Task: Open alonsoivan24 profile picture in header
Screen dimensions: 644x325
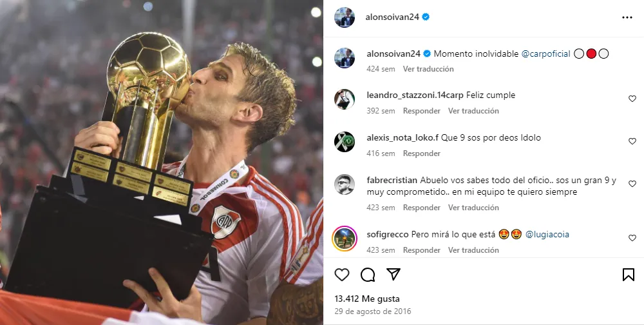Action: [x=344, y=17]
